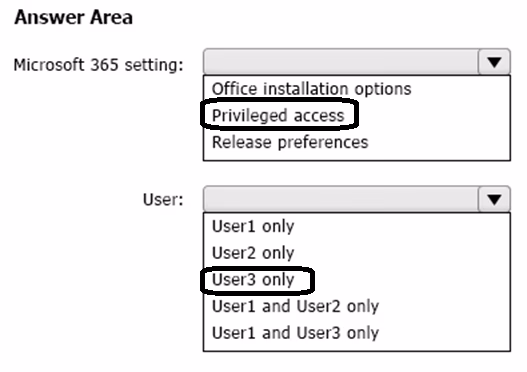Pick Release preferences from the list
Image resolution: width=527 pixels, height=372 pixels.
click(290, 142)
